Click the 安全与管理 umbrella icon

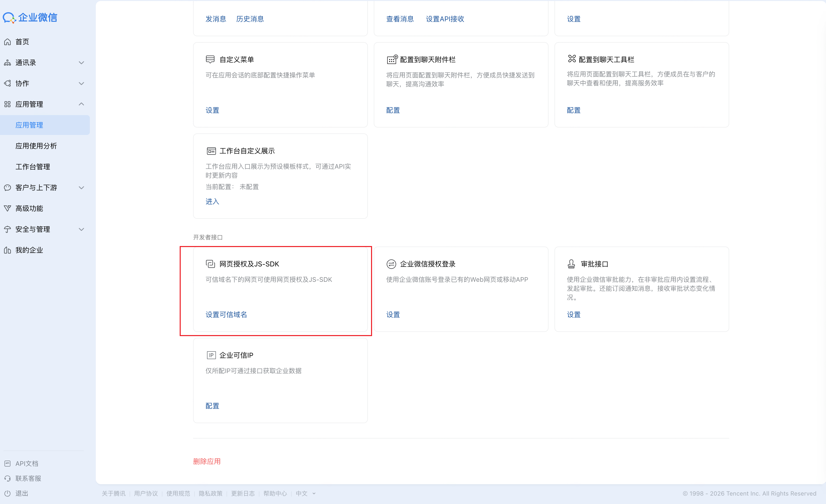(7, 229)
